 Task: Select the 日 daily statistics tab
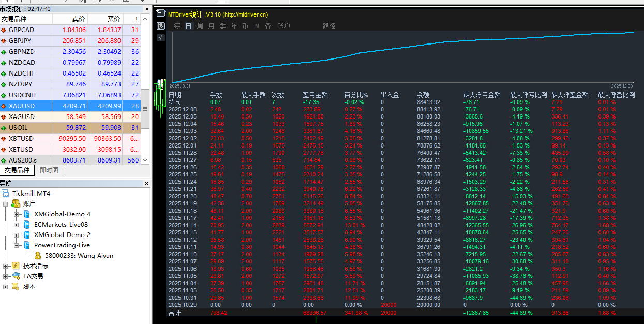point(188,26)
